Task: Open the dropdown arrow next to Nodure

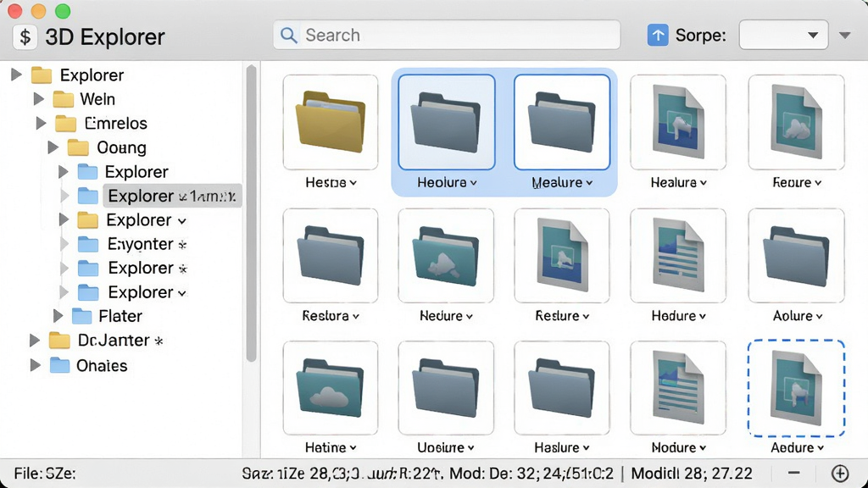Action: point(703,448)
